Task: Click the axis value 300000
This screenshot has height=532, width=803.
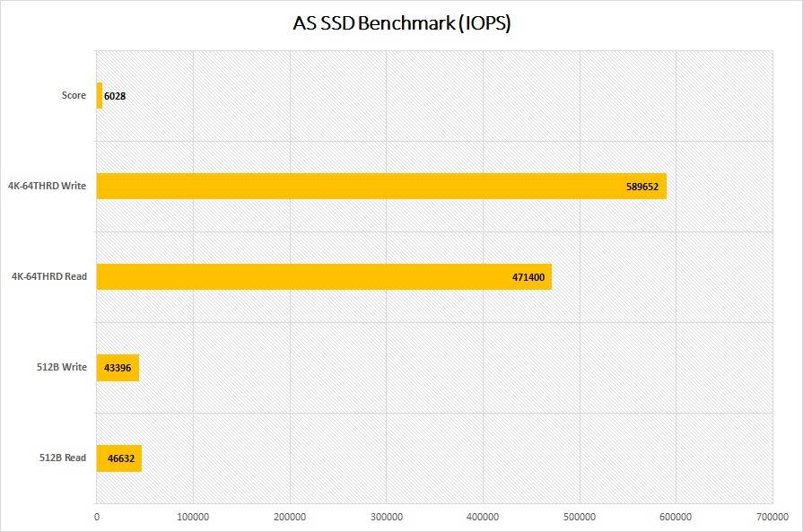Action: [x=387, y=517]
